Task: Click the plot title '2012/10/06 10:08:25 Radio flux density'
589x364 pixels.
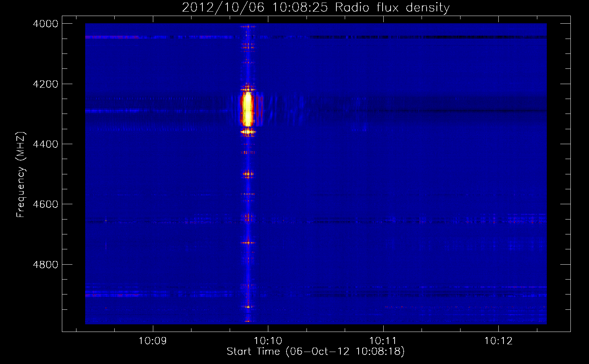Action: (x=316, y=7)
